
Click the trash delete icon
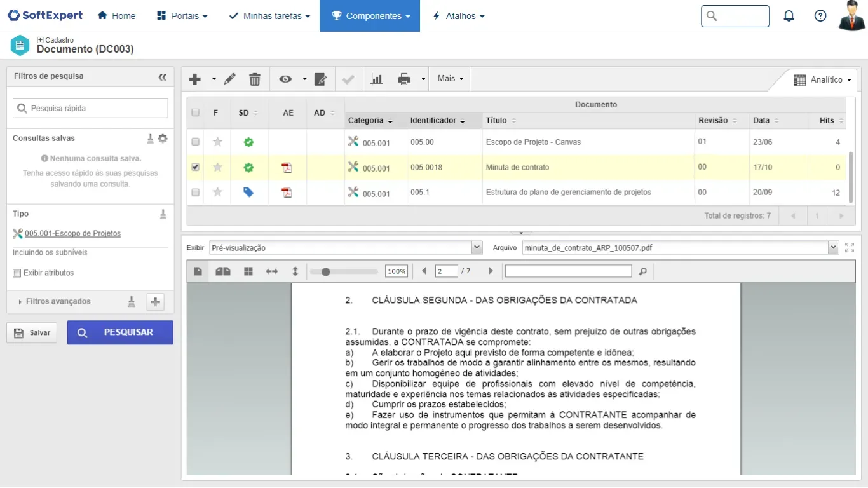coord(255,79)
